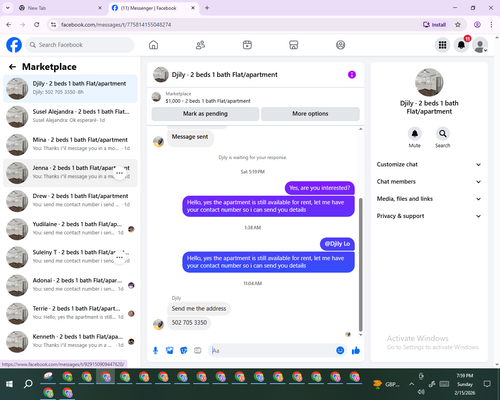Choose a sticker icon in composer
The width and height of the screenshot is (500, 400).
[x=184, y=350]
